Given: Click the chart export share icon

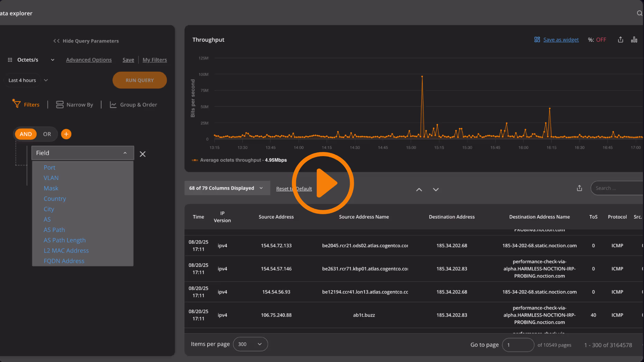Looking at the screenshot, I should (x=621, y=40).
